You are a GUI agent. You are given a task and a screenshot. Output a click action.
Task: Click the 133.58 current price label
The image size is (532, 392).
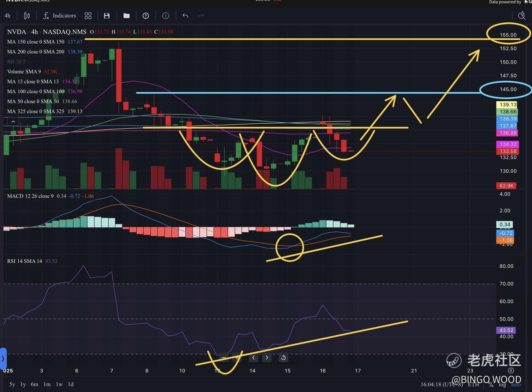click(507, 151)
